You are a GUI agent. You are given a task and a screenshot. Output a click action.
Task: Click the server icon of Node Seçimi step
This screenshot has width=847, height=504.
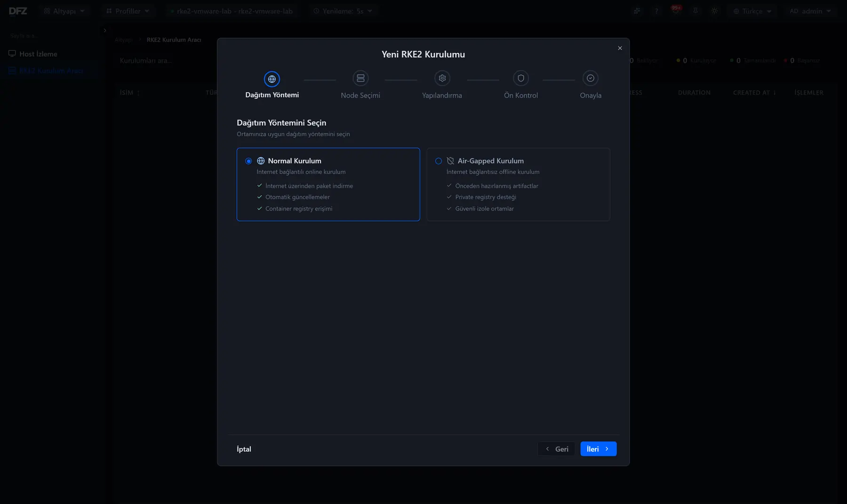360,78
